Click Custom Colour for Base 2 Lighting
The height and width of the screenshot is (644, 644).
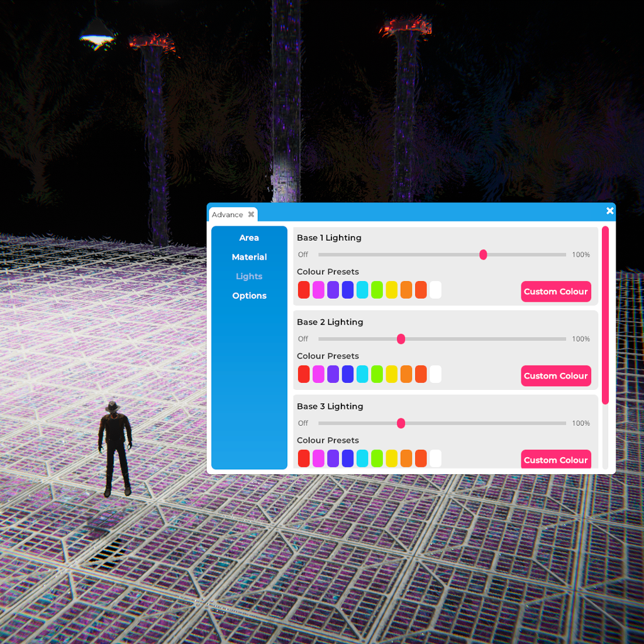[x=555, y=375]
